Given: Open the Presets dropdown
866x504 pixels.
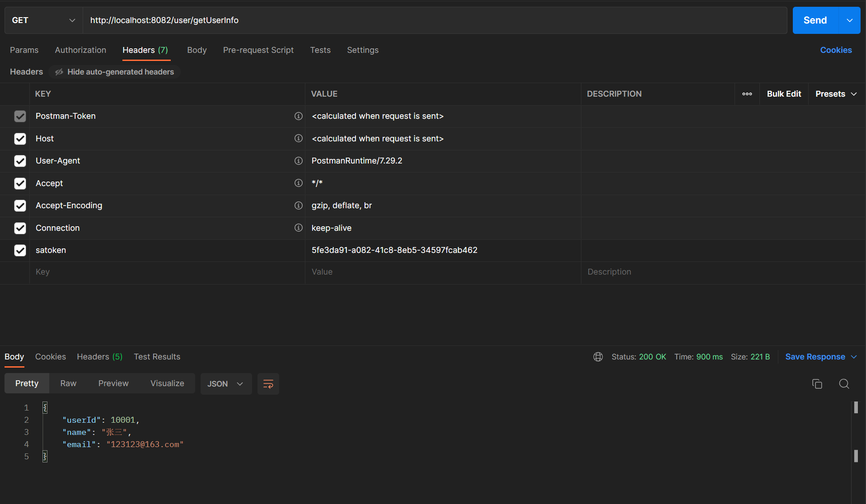Looking at the screenshot, I should tap(836, 94).
